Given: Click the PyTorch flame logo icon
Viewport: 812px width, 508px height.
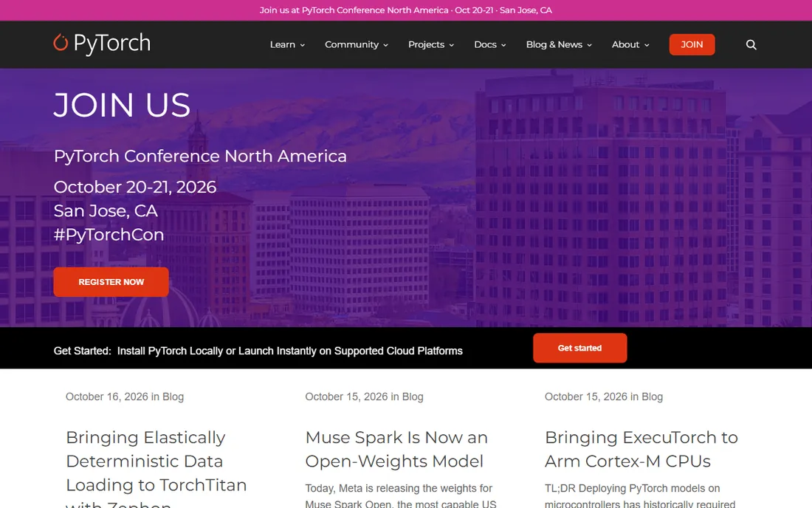Looking at the screenshot, I should point(61,43).
